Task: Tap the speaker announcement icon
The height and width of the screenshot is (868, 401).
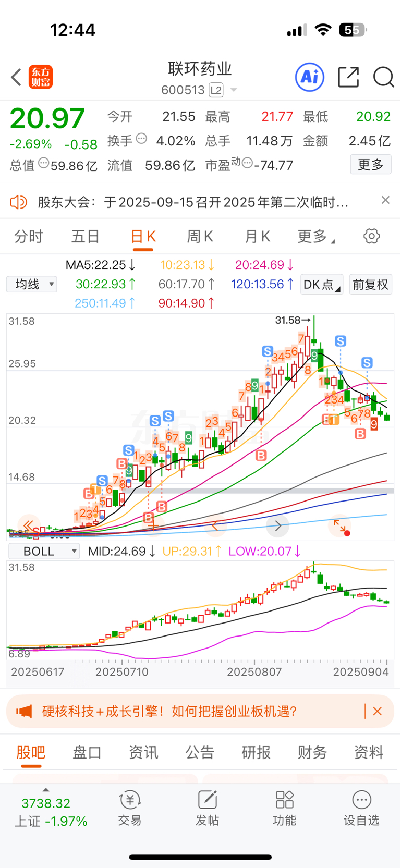Action: point(18,202)
